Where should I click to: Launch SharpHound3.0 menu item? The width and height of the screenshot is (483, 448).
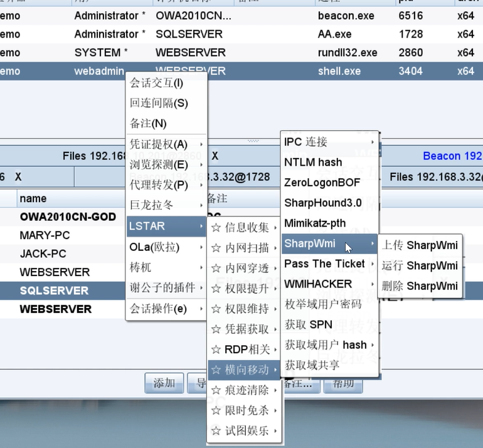[322, 203]
